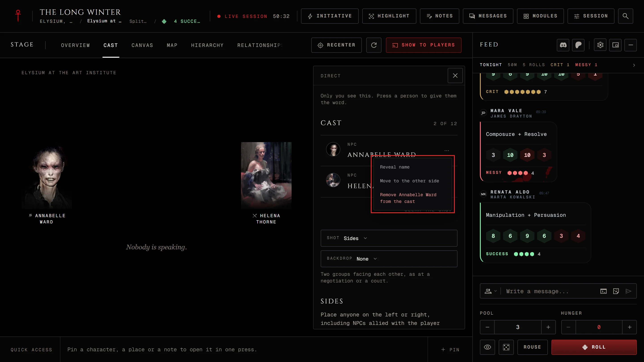Open Feed settings gear
The height and width of the screenshot is (362, 644).
click(x=600, y=45)
